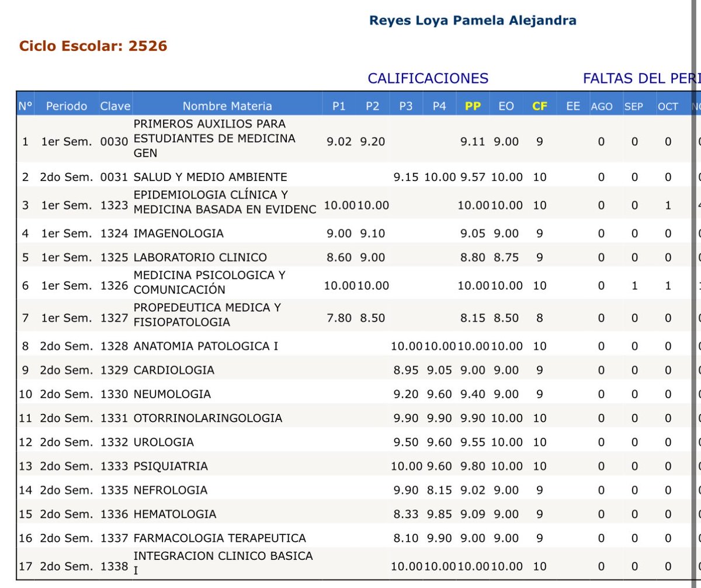The width and height of the screenshot is (701, 588).
Task: Select the PSIQUIATRIA subject name
Action: pyautogui.click(x=171, y=466)
